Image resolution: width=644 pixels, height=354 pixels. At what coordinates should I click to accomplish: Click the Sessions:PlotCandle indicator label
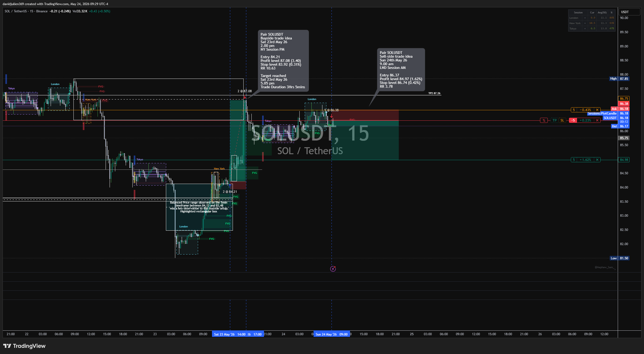tap(602, 113)
